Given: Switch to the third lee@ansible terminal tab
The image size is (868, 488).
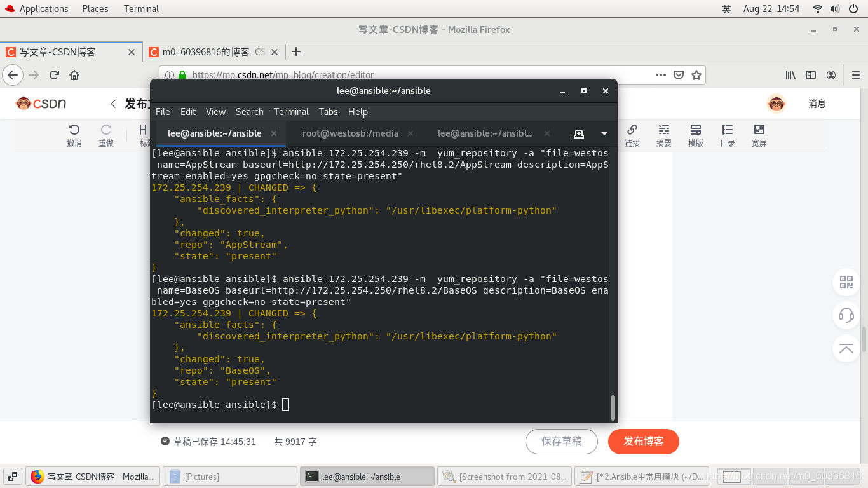Looking at the screenshot, I should click(485, 133).
